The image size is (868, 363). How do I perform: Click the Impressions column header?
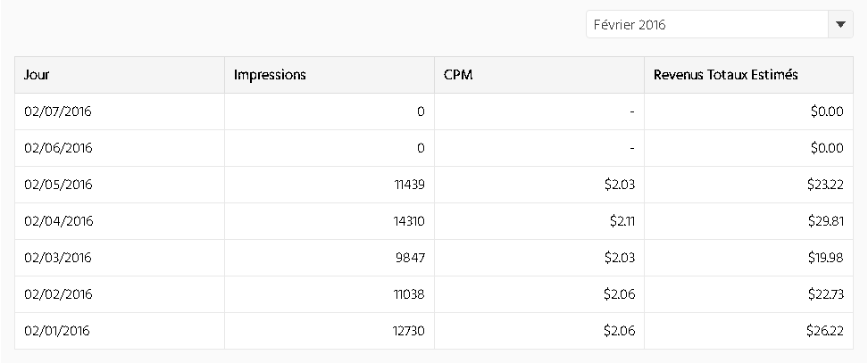[x=270, y=75]
